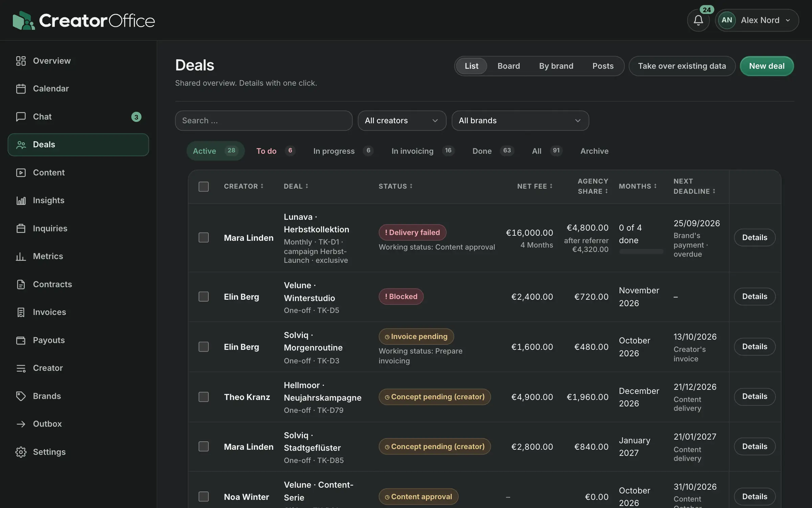Image resolution: width=812 pixels, height=508 pixels.
Task: Open Chat speech bubble icon
Action: tap(21, 117)
